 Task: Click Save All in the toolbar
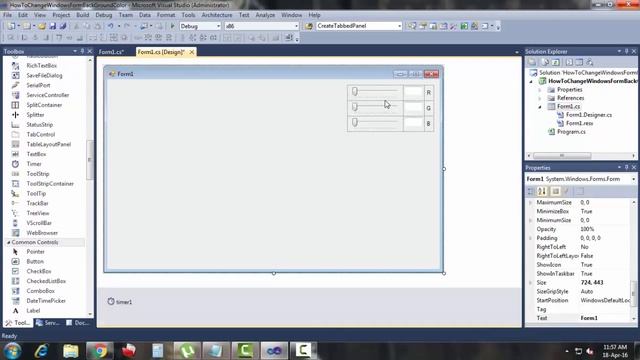tap(63, 26)
